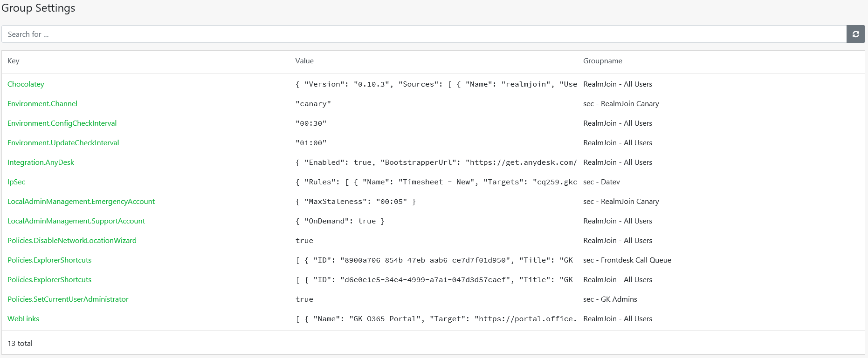The width and height of the screenshot is (868, 358).
Task: Click the refresh icon button beside search
Action: click(x=855, y=34)
